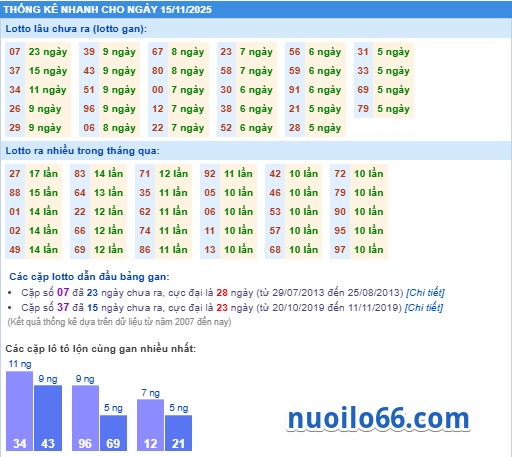
Task: Click the '13 lần' cell
Action: tap(108, 193)
